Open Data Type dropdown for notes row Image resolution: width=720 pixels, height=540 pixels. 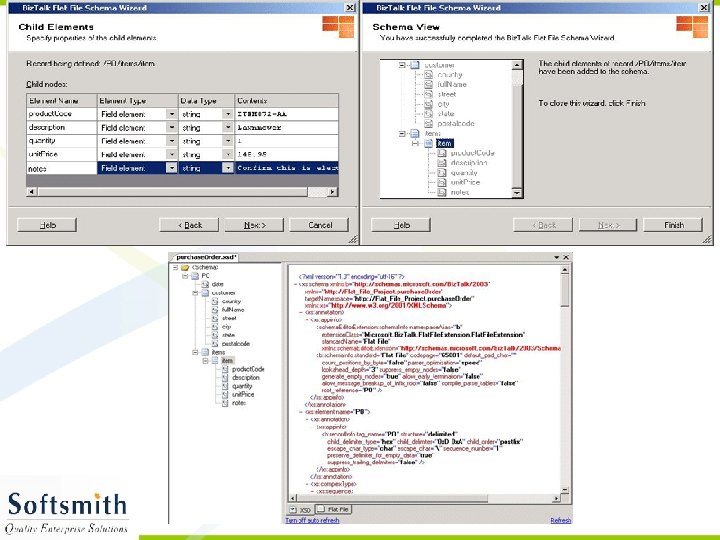tap(228, 168)
